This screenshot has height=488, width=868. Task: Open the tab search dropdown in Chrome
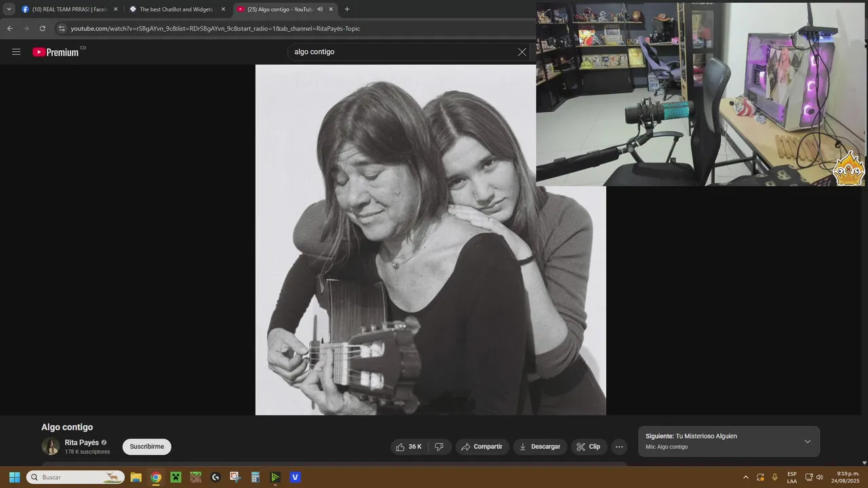[x=9, y=9]
